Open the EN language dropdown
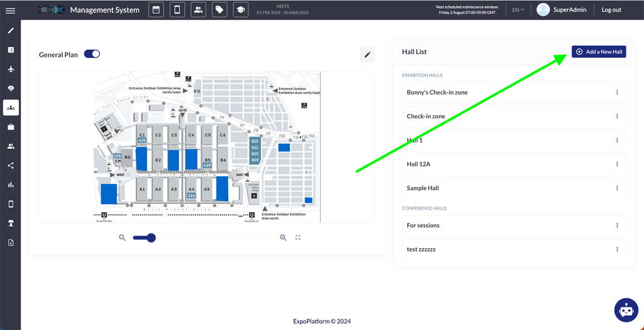The image size is (644, 330). pyautogui.click(x=518, y=10)
